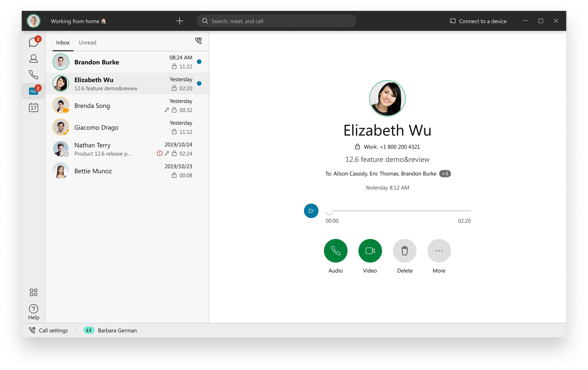The width and height of the screenshot is (588, 370).
Task: Open the Calling phone icon in sidebar
Action: click(x=34, y=75)
